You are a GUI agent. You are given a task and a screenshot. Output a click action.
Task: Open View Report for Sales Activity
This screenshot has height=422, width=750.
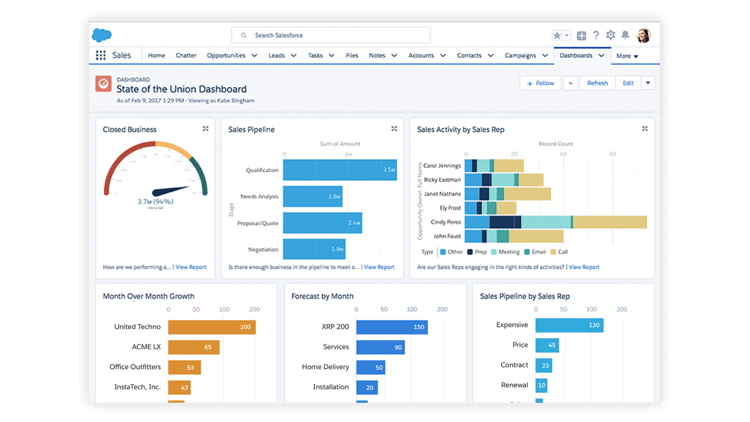(584, 267)
